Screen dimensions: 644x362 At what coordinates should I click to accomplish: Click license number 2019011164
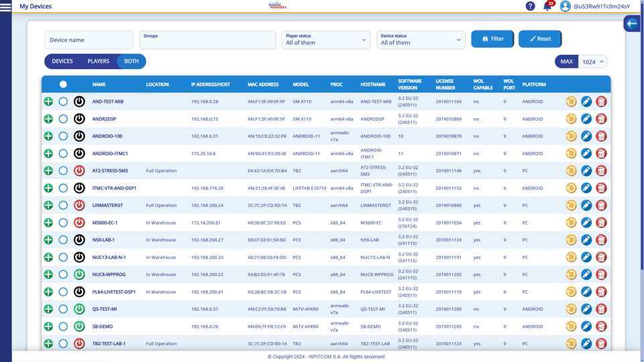pos(449,101)
